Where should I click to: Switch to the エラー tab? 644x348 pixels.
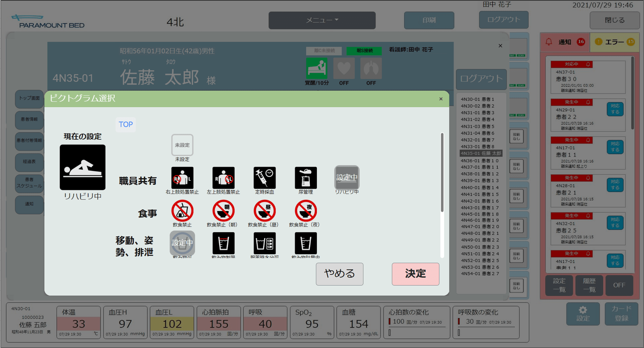click(614, 42)
